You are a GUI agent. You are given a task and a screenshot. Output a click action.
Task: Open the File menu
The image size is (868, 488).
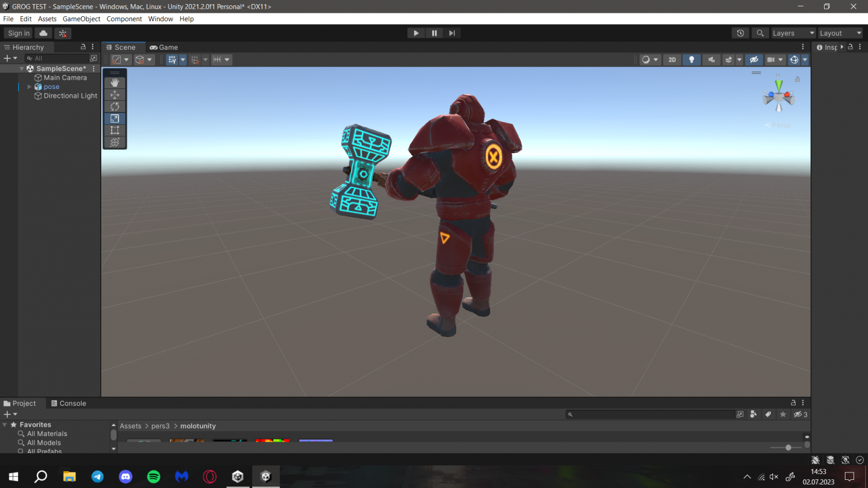click(x=8, y=19)
